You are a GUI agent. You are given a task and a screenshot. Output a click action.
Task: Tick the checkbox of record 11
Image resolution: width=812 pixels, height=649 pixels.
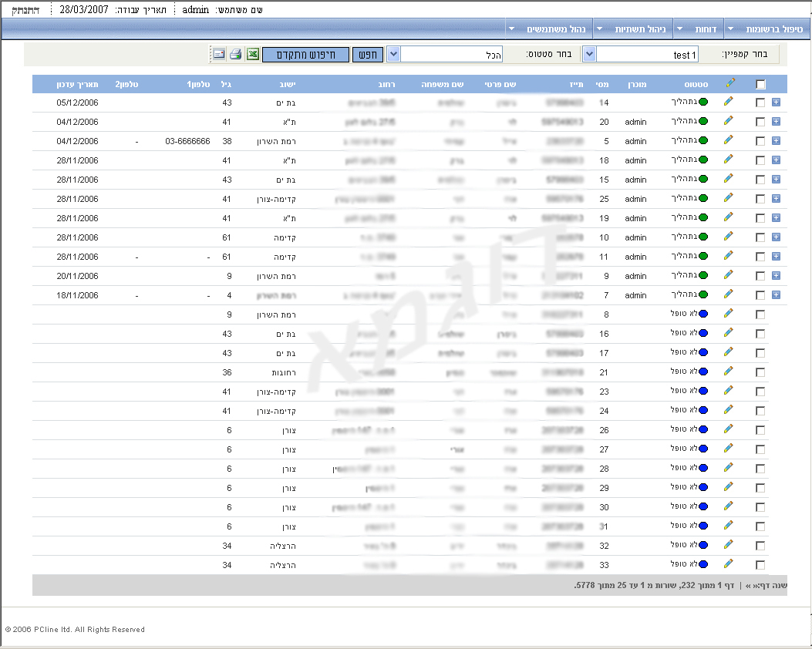click(760, 257)
